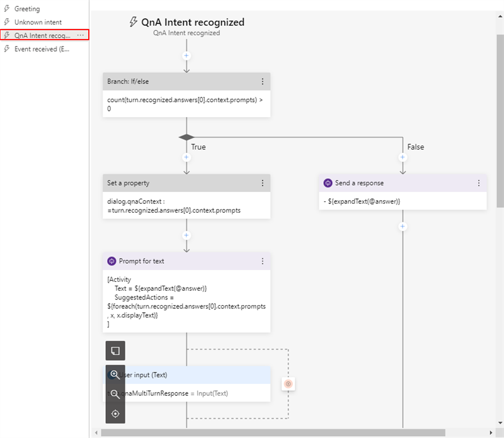Zoom out of the authoring canvas
The height and width of the screenshot is (438, 504).
(x=115, y=395)
